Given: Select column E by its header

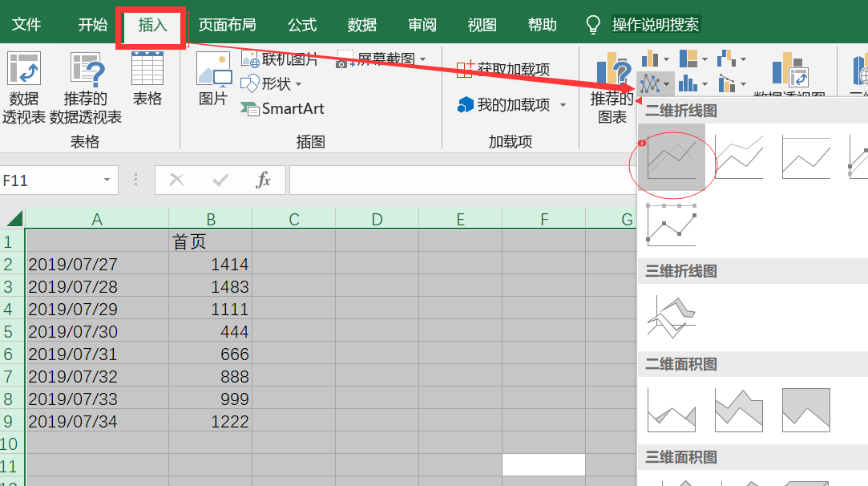Looking at the screenshot, I should pos(461,219).
